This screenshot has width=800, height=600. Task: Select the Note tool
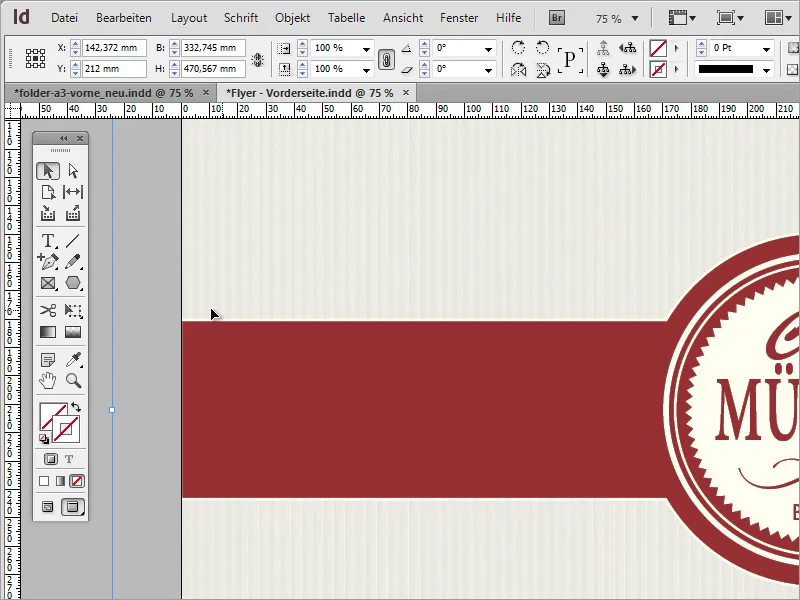(48, 360)
